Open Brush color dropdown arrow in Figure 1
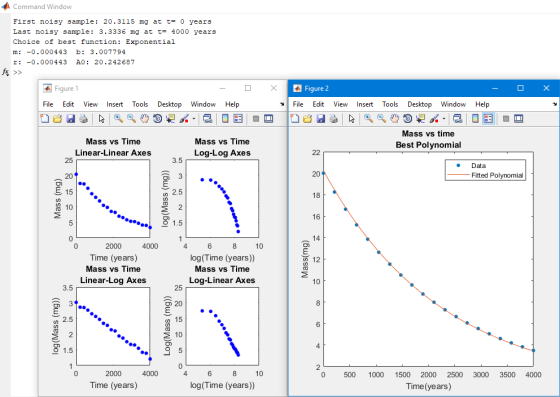560x397 pixels. click(x=194, y=119)
